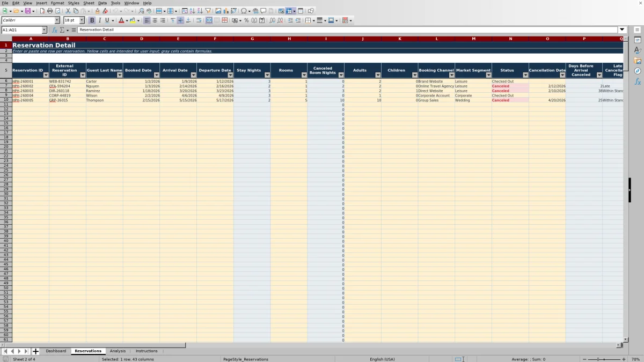Viewport: 644px width, 362px height.
Task: Open Market Segment filter dropdown
Action: (x=488, y=75)
